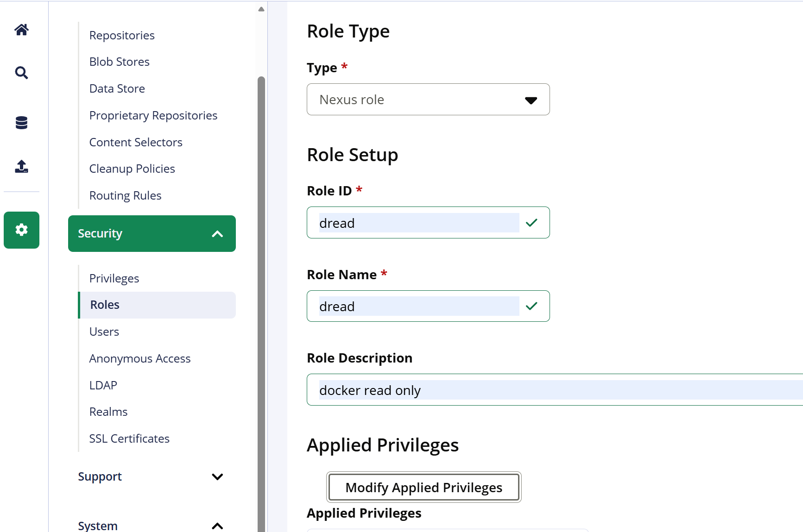Select the settings gear icon
Viewport: 803px width, 532px height.
21,230
